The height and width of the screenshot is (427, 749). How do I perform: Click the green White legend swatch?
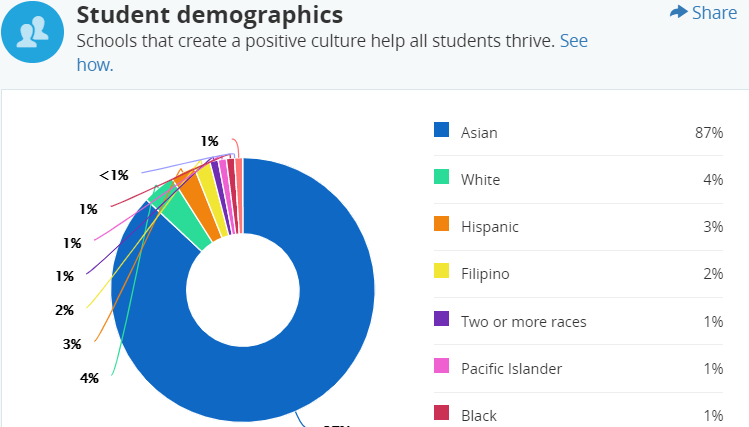[441, 177]
